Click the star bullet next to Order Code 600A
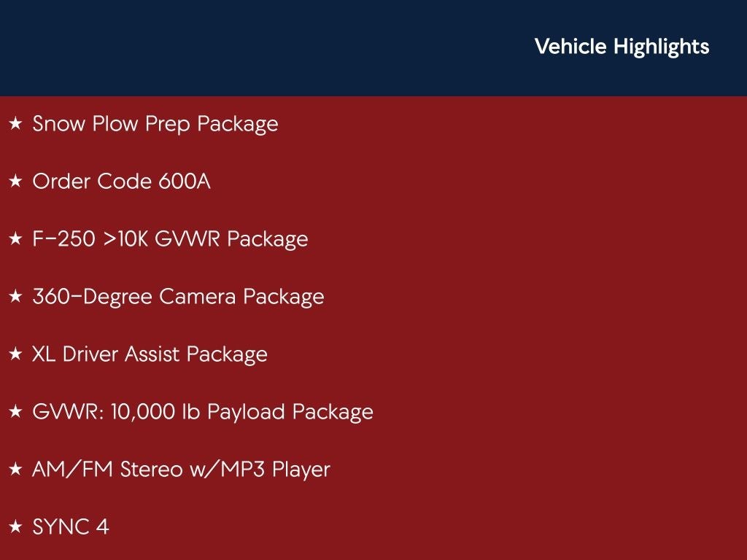 coord(15,182)
